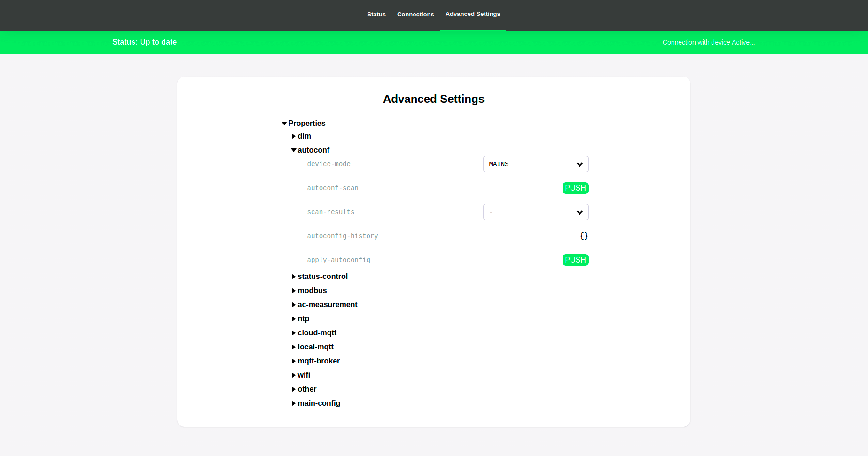The width and height of the screenshot is (868, 456).
Task: Expand the mqtt-broker section
Action: tap(316, 361)
